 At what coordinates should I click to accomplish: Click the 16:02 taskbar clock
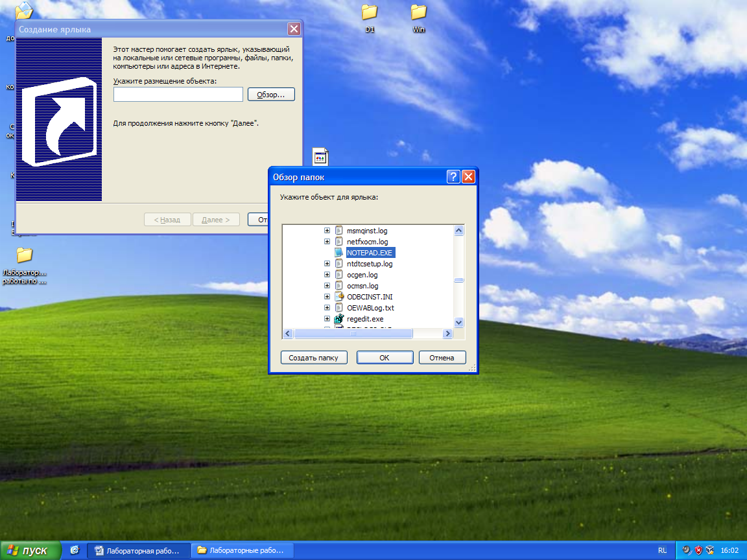click(729, 550)
